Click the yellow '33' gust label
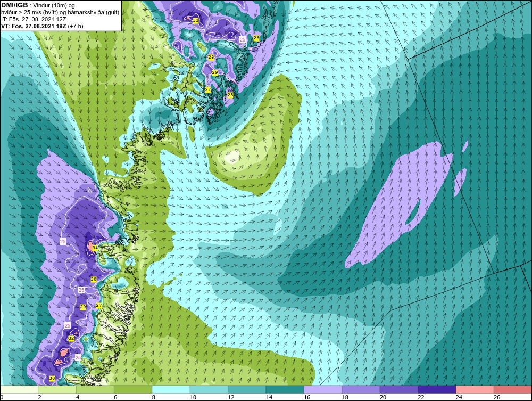532x401 pixels. 196,20
